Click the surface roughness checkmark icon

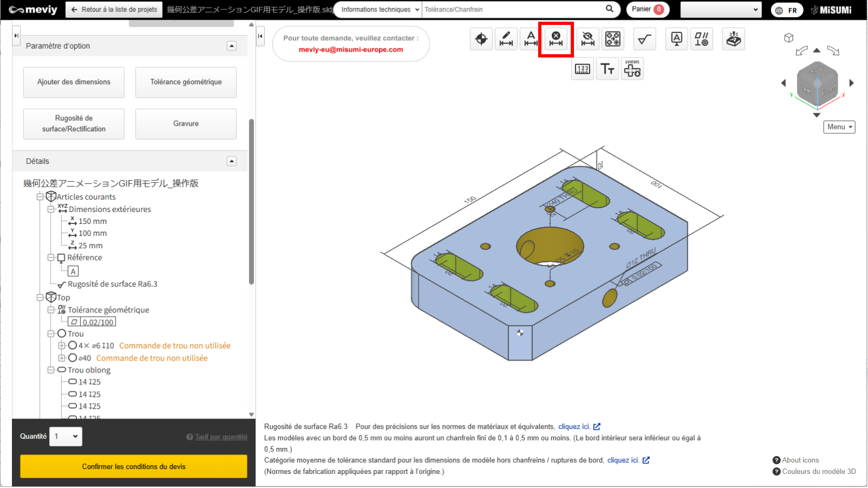pos(644,39)
